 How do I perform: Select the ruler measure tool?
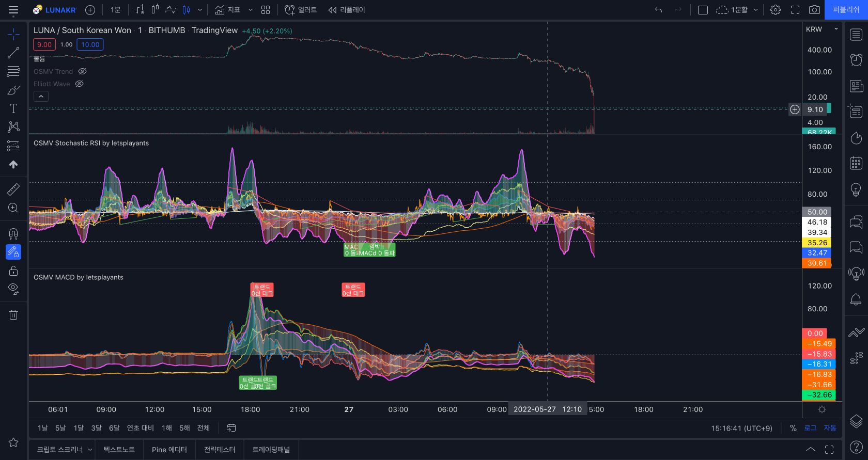13,189
